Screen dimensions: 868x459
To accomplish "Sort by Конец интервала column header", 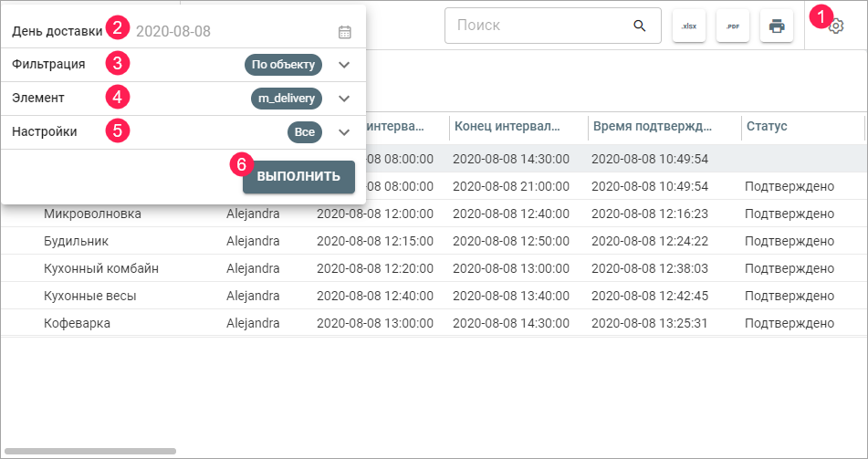I will (507, 126).
